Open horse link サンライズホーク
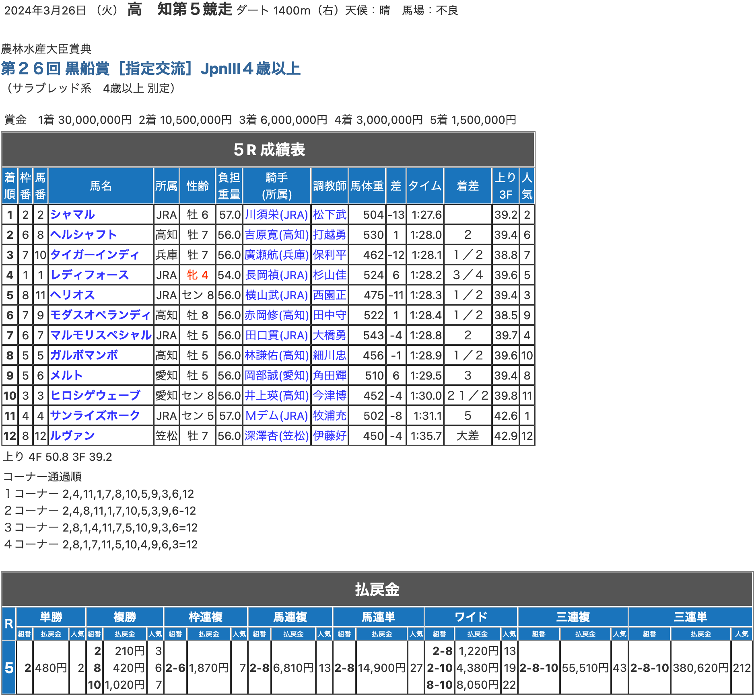Image resolution: width=754 pixels, height=700 pixels. click(95, 416)
